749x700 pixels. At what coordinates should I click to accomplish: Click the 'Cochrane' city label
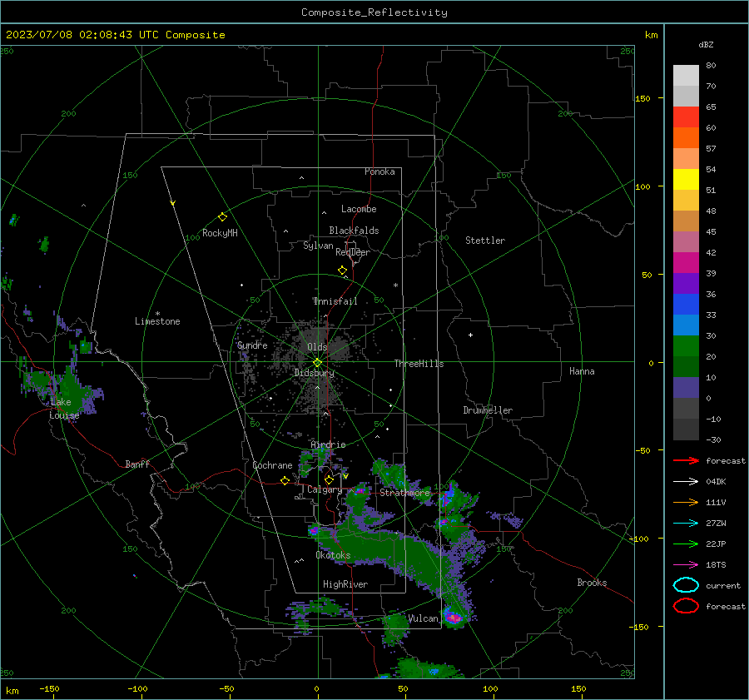(x=272, y=465)
